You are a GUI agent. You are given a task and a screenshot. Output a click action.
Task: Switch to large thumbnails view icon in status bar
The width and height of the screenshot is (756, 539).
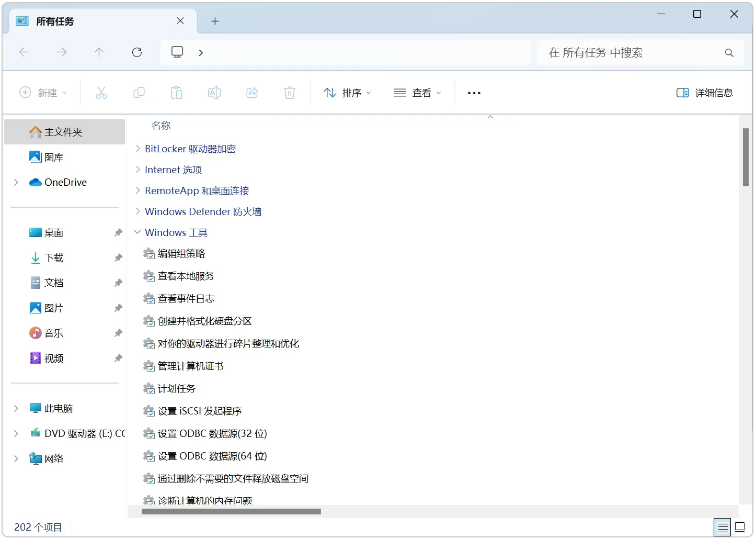[x=740, y=527]
